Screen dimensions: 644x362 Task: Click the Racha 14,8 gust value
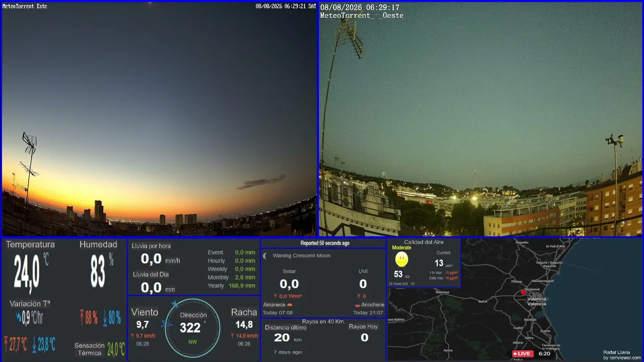point(244,325)
